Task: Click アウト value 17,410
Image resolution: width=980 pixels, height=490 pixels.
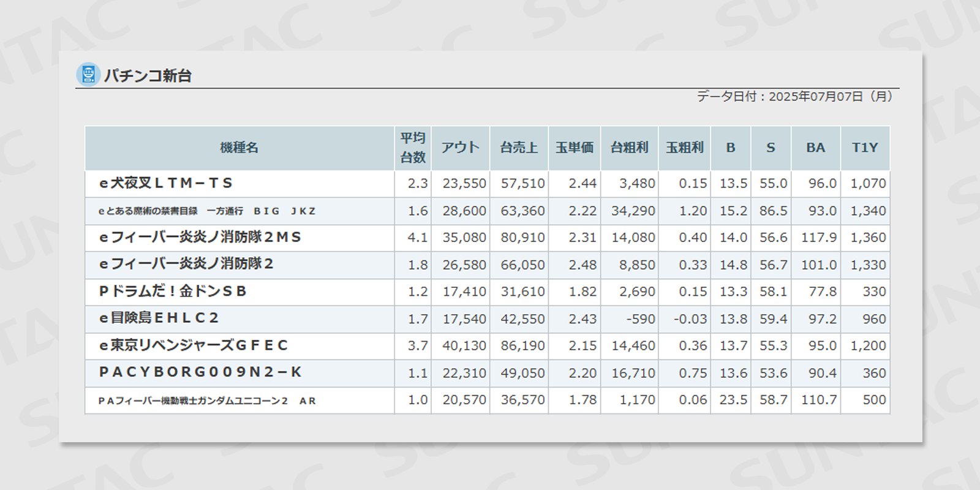Action: 464,292
